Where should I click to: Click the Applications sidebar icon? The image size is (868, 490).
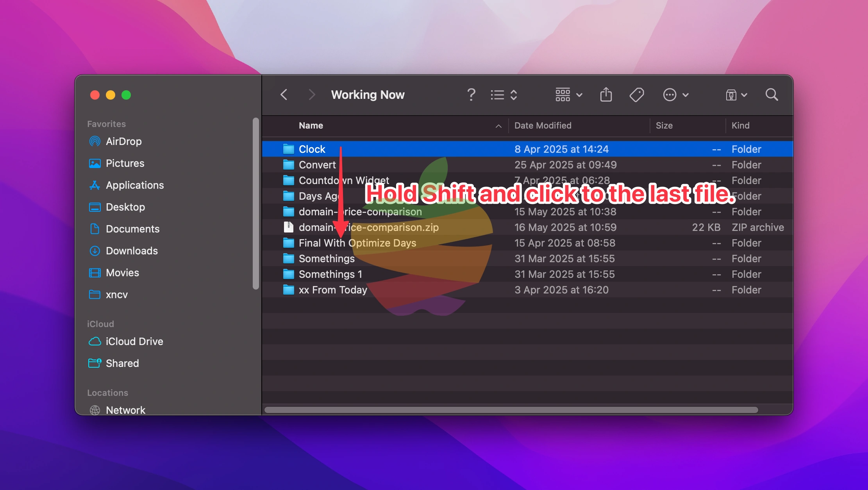click(x=95, y=185)
